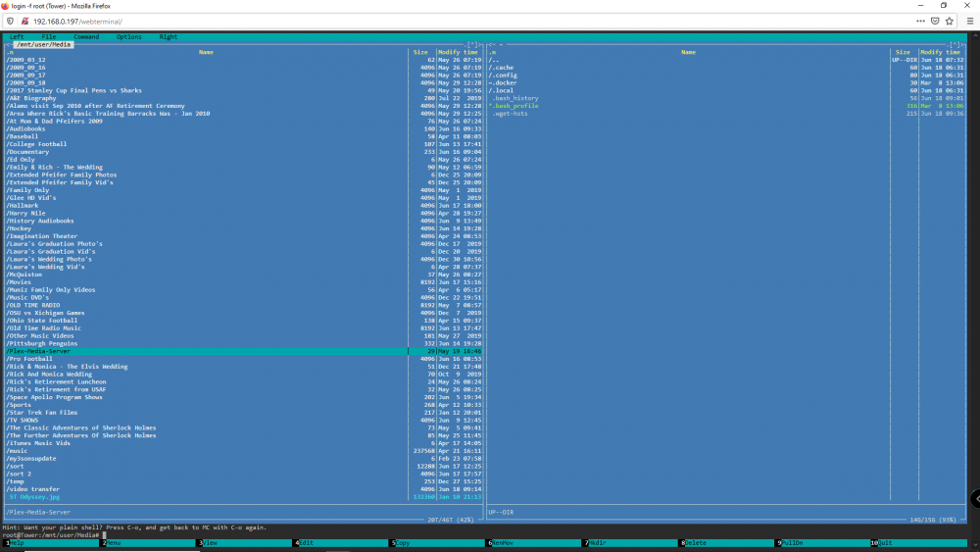This screenshot has width=980, height=552.
Task: Click the Firefox logo in the title bar
Action: 5,6
